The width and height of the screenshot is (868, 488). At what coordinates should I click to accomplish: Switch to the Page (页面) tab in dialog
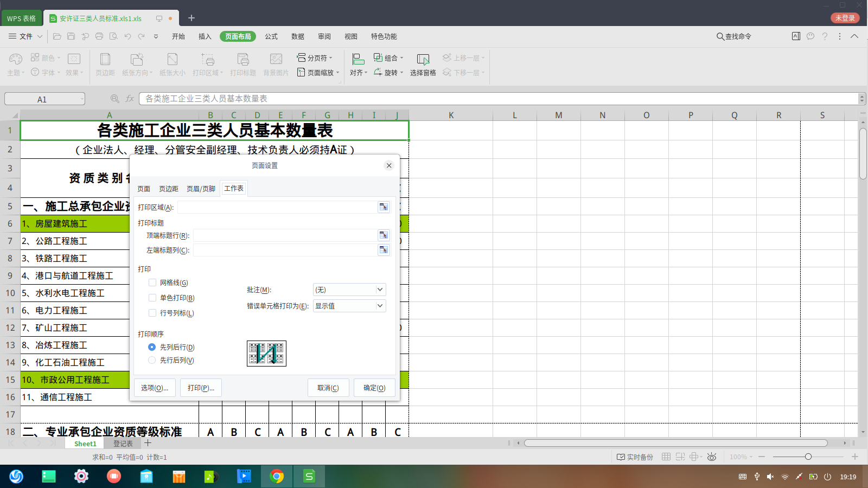click(144, 189)
